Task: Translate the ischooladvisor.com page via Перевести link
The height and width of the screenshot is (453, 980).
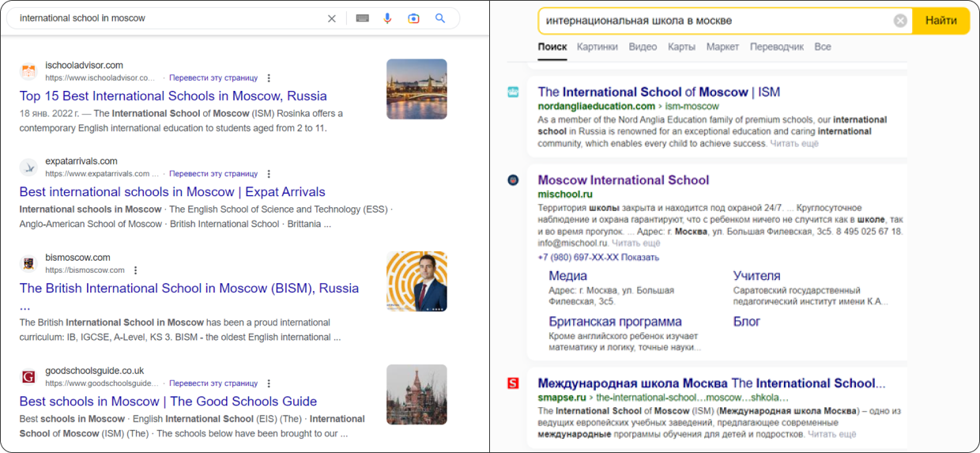Action: 213,78
